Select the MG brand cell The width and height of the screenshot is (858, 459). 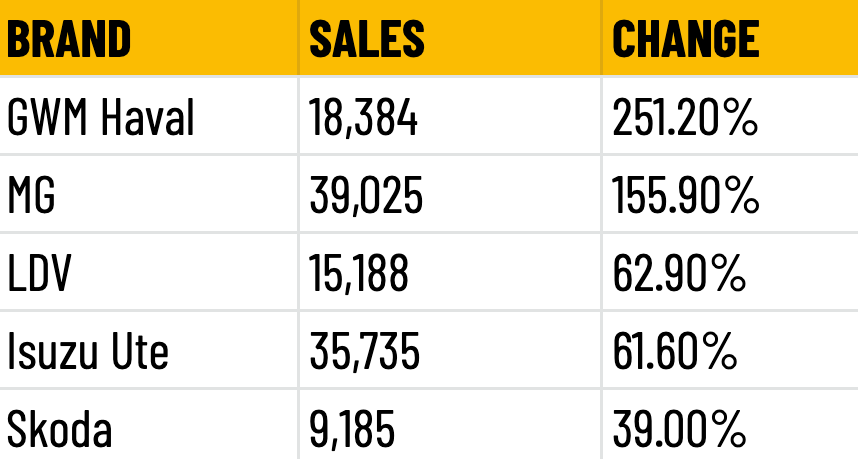[x=149, y=194]
